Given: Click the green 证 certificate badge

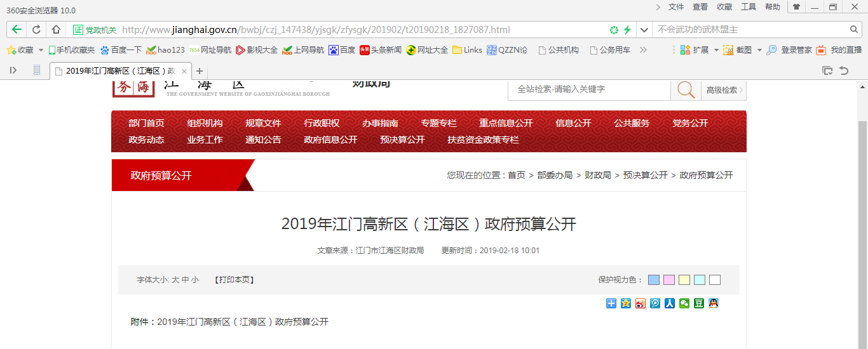Looking at the screenshot, I should pyautogui.click(x=78, y=30).
